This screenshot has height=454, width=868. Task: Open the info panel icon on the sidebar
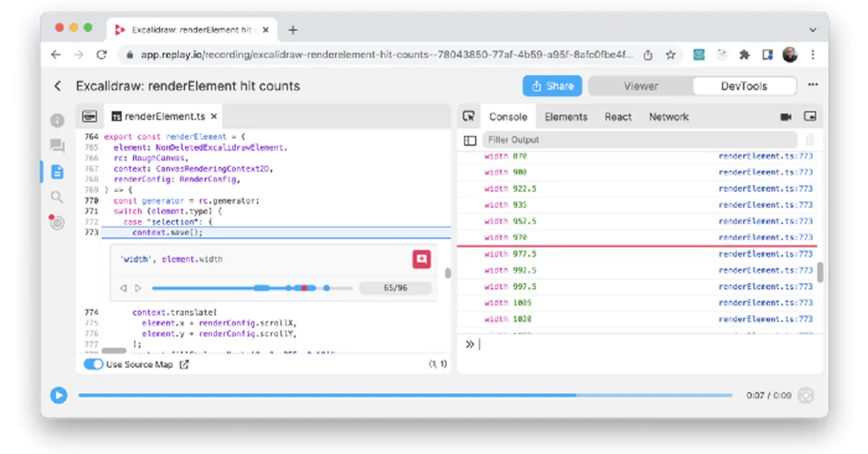[58, 120]
